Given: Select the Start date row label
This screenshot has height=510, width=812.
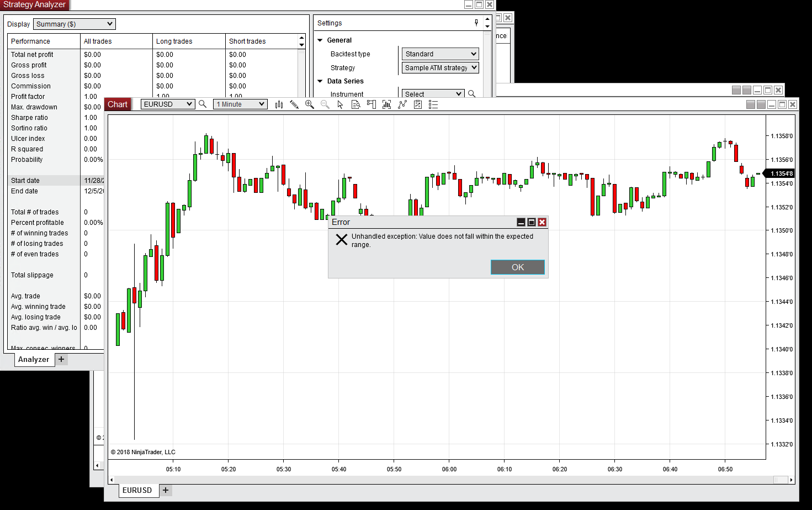Looking at the screenshot, I should 25,181.
